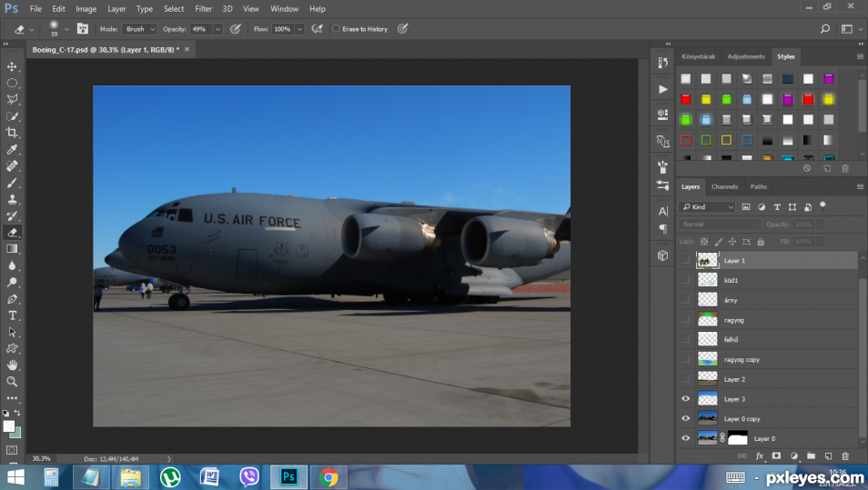Viewport: 868px width, 490px height.
Task: Select the Layer 0 mask thumbnail
Action: pos(737,438)
